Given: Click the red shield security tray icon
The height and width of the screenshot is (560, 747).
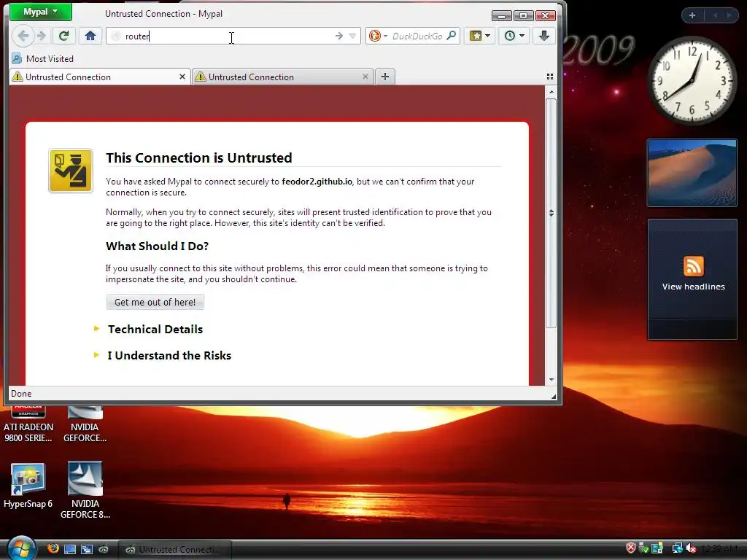Looking at the screenshot, I should tap(631, 548).
